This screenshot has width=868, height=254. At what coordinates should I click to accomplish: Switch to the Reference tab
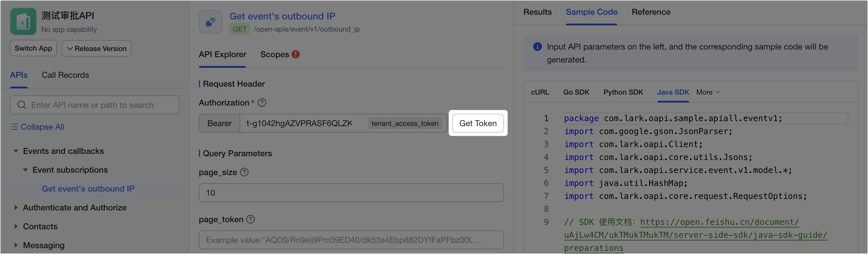tap(651, 12)
